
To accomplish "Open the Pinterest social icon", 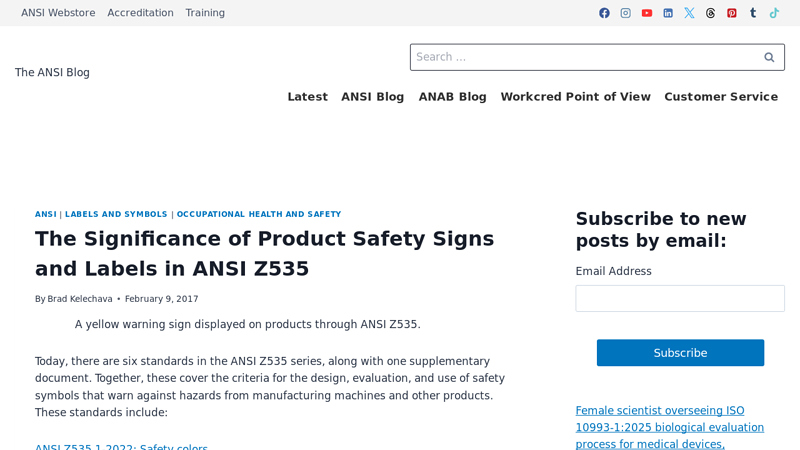I will pyautogui.click(x=732, y=13).
